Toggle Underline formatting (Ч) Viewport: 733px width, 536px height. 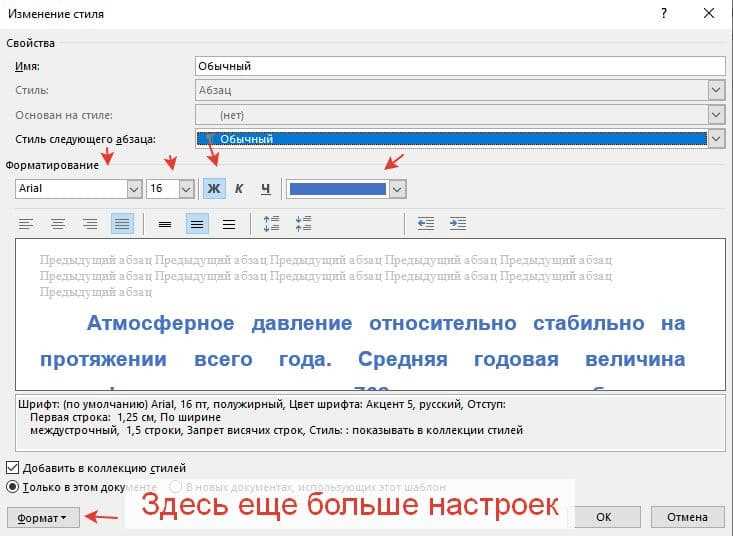266,189
